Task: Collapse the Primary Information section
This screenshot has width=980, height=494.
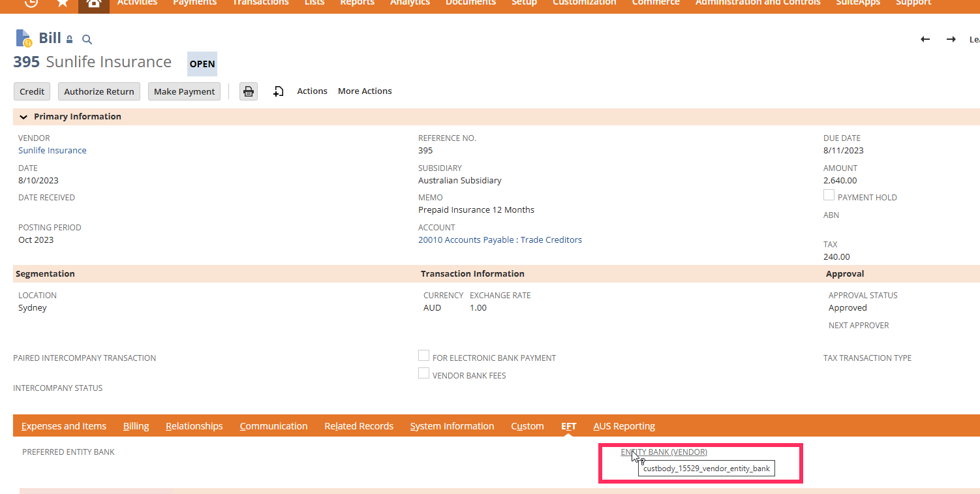Action: [x=23, y=116]
